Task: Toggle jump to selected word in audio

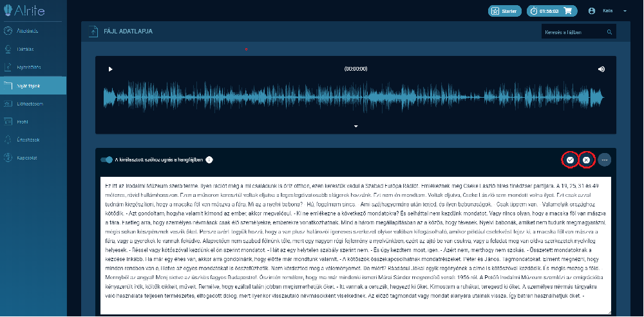Action: (106, 160)
